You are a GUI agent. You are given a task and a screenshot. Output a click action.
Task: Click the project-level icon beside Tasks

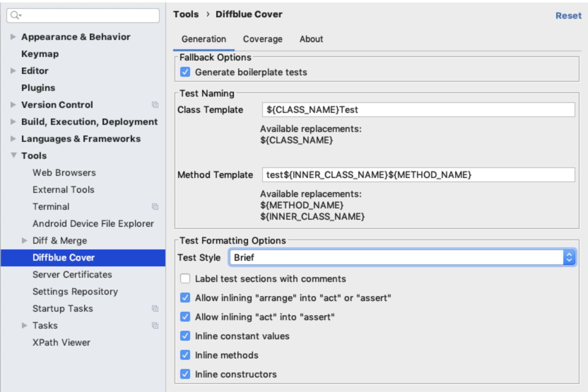point(155,325)
